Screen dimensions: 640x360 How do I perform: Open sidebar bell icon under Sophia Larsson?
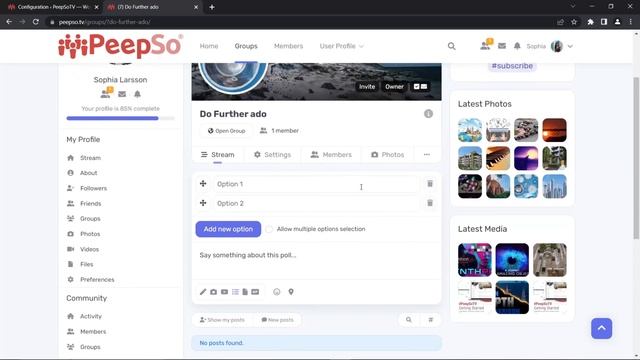pyautogui.click(x=138, y=94)
